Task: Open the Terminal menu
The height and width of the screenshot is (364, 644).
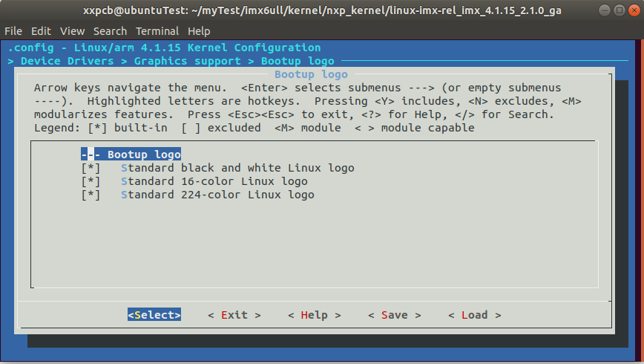Action: coord(157,31)
